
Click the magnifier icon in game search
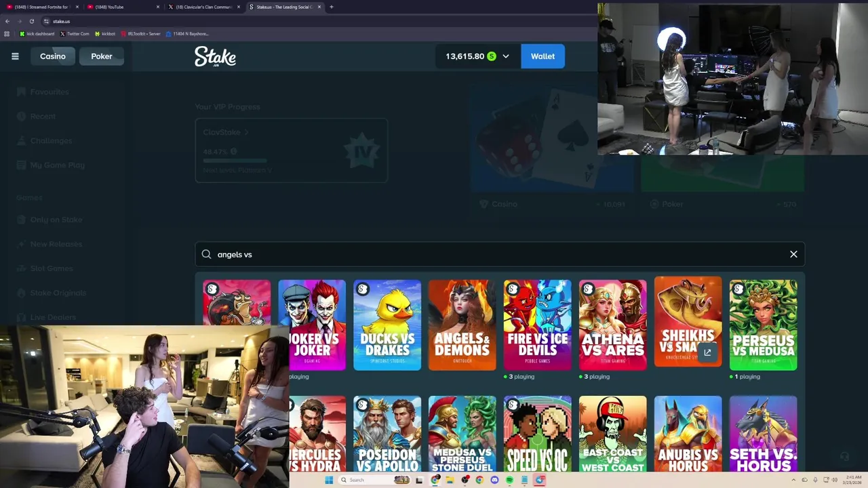(x=206, y=254)
